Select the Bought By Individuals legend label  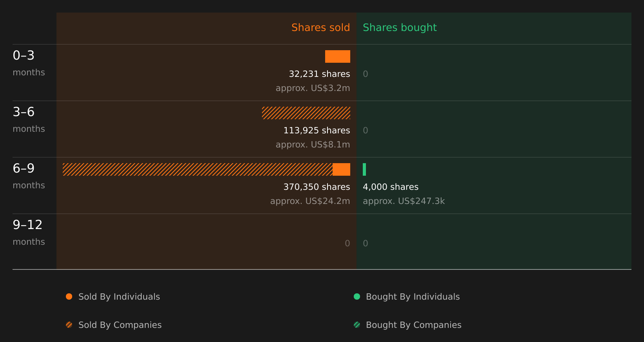413,297
